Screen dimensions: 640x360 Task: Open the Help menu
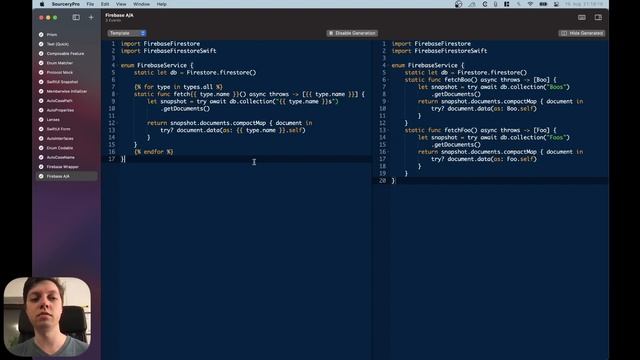click(162, 4)
